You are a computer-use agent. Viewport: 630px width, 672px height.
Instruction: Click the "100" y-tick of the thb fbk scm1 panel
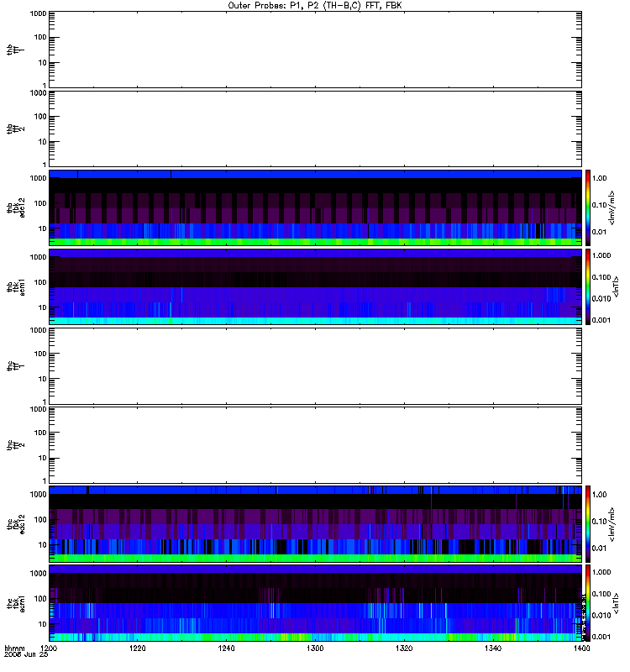(x=40, y=282)
